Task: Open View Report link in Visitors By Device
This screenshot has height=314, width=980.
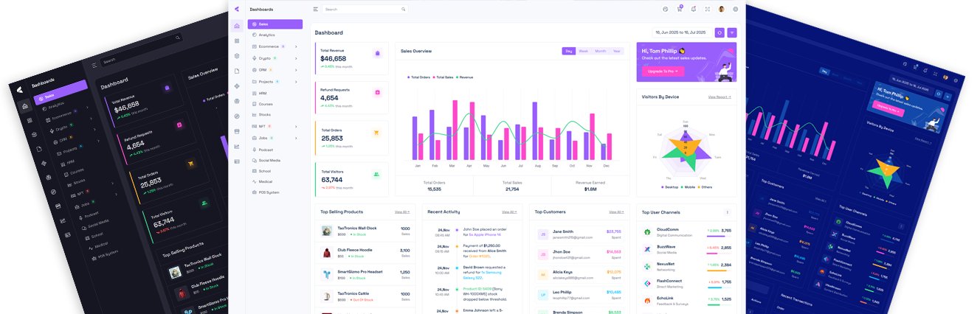Action: [x=719, y=97]
